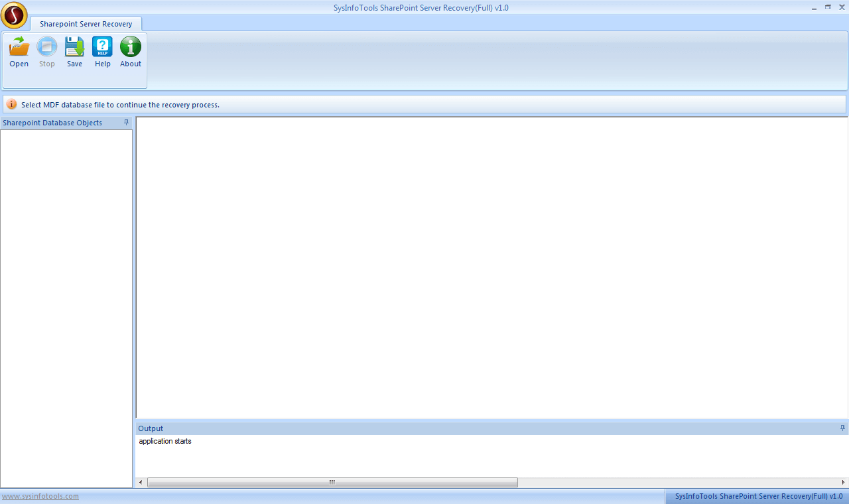Visit the www.sysinfotools.com link
The image size is (849, 504).
40,496
